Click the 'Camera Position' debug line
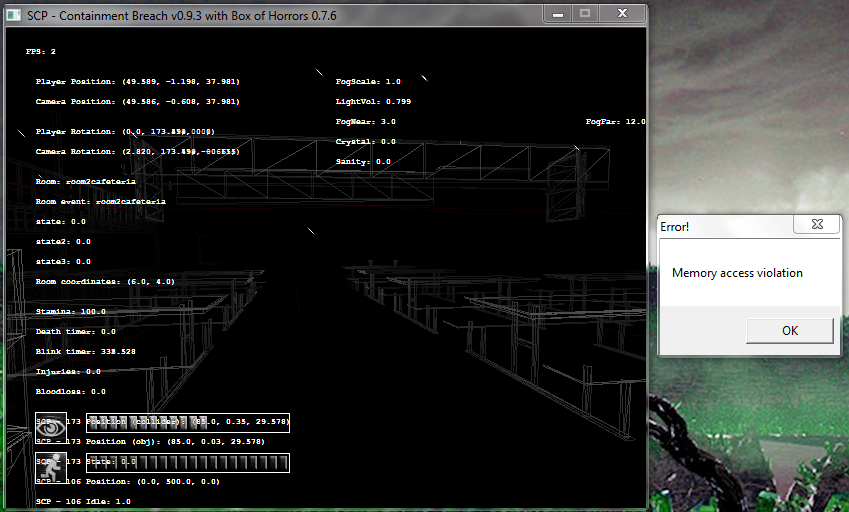Image resolution: width=849 pixels, height=512 pixels. (x=138, y=102)
